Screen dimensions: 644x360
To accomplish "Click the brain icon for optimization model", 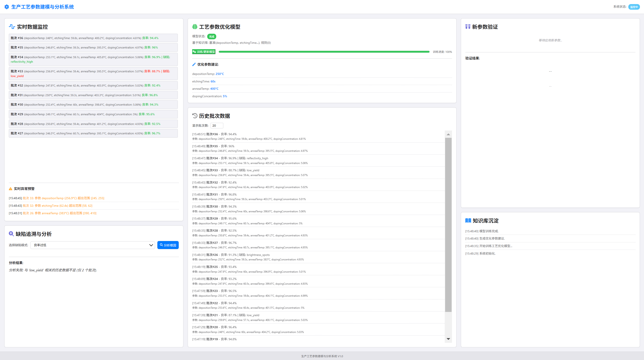I will 195,26.
